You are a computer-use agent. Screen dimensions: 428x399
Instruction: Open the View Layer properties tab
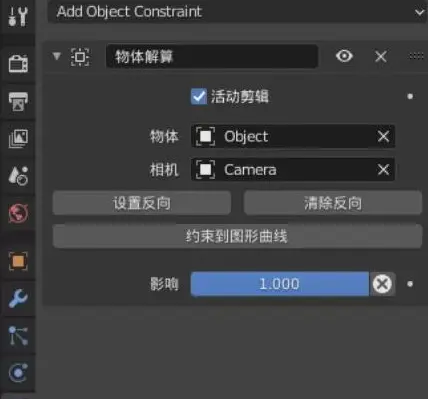pos(18,138)
